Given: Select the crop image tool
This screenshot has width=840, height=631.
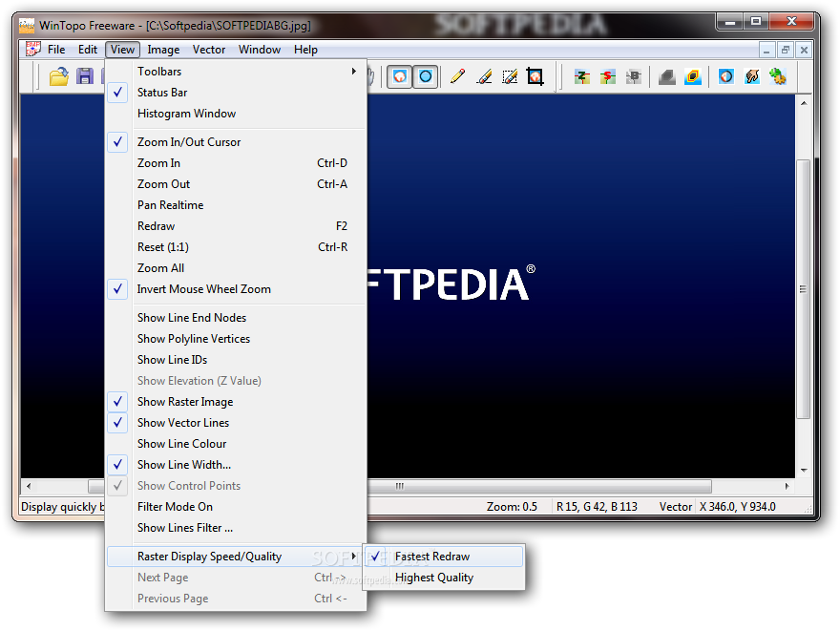Looking at the screenshot, I should coord(535,76).
